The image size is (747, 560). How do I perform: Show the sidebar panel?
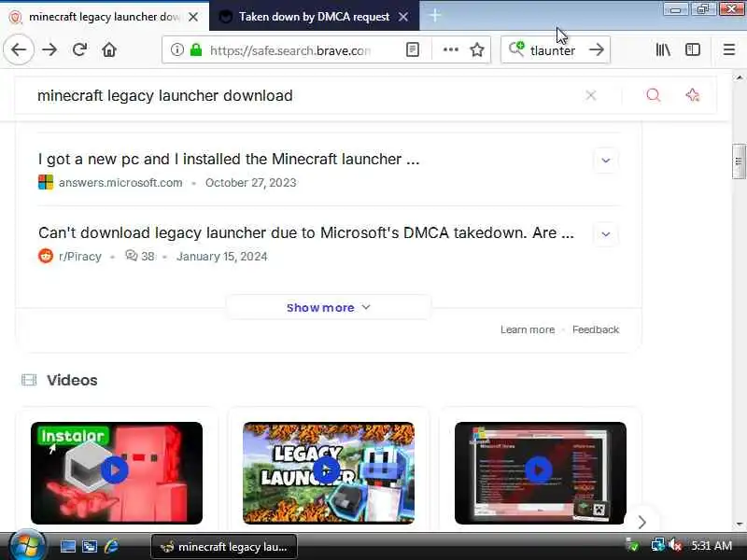(x=692, y=49)
